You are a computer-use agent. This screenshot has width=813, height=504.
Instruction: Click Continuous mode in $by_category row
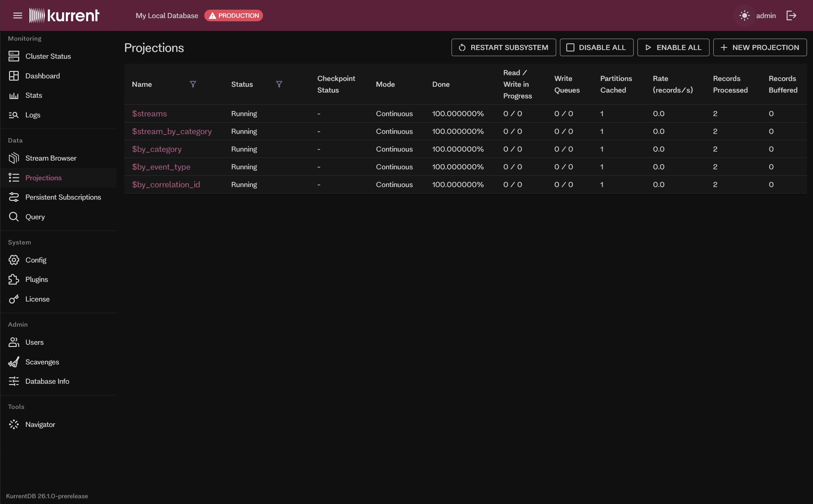click(x=394, y=149)
